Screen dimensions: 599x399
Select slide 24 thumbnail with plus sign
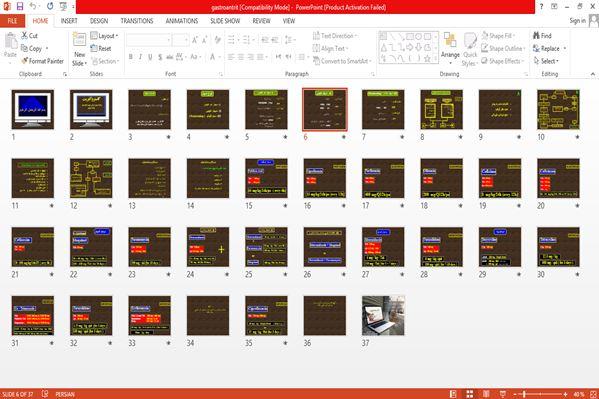[208, 247]
